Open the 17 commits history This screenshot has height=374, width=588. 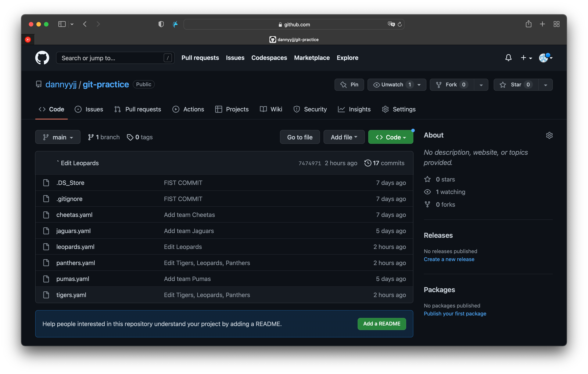[384, 163]
